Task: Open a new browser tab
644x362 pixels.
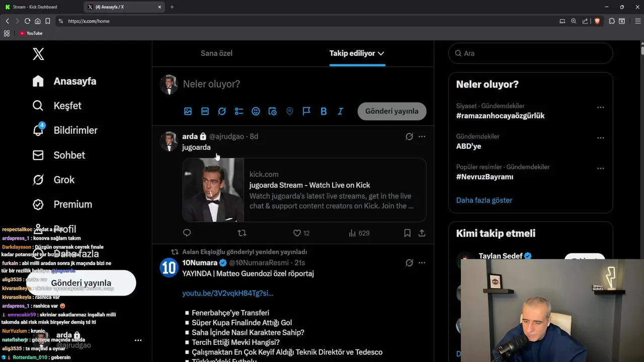Action: [x=172, y=7]
